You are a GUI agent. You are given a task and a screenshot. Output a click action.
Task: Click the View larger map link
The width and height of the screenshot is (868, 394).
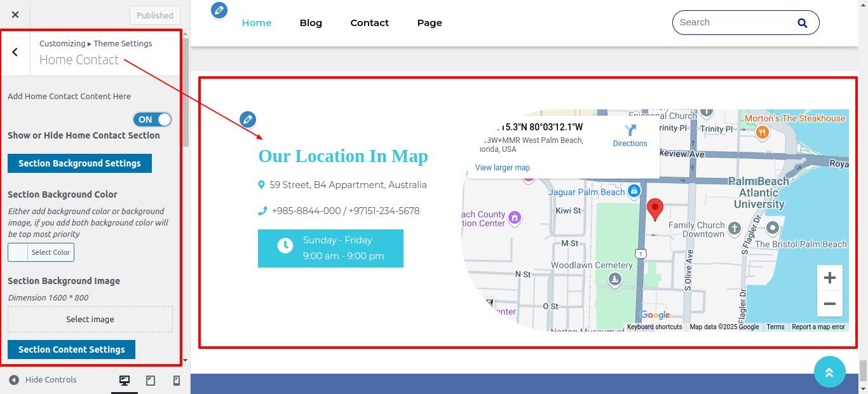[x=502, y=168]
